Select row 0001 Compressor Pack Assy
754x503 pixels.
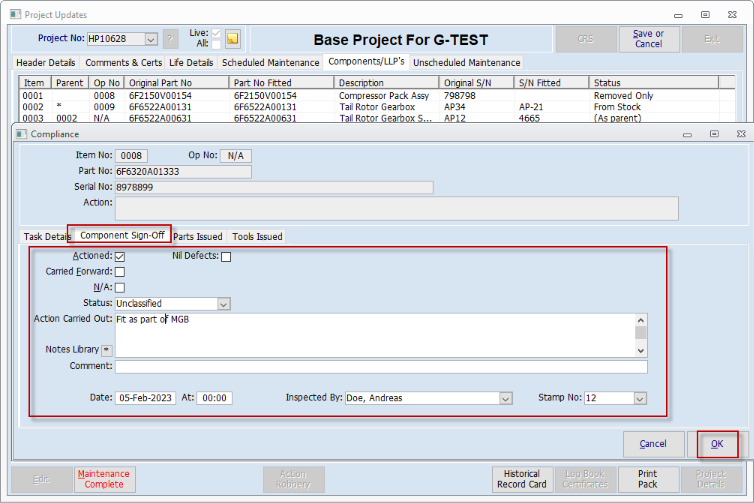(x=377, y=96)
